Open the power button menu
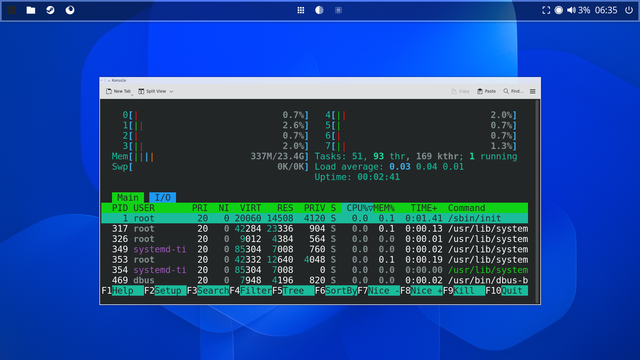The width and height of the screenshot is (640, 360). pos(629,10)
